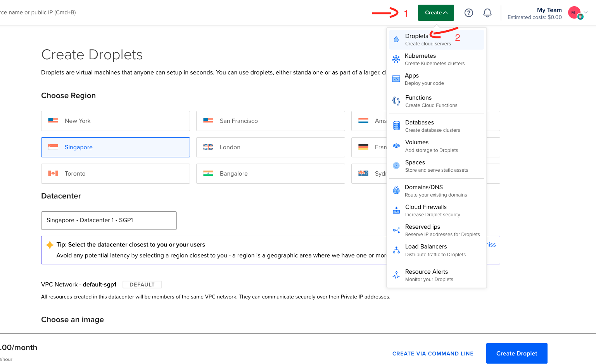This screenshot has width=596, height=364.
Task: Click the Functions braces icon
Action: pos(396,101)
